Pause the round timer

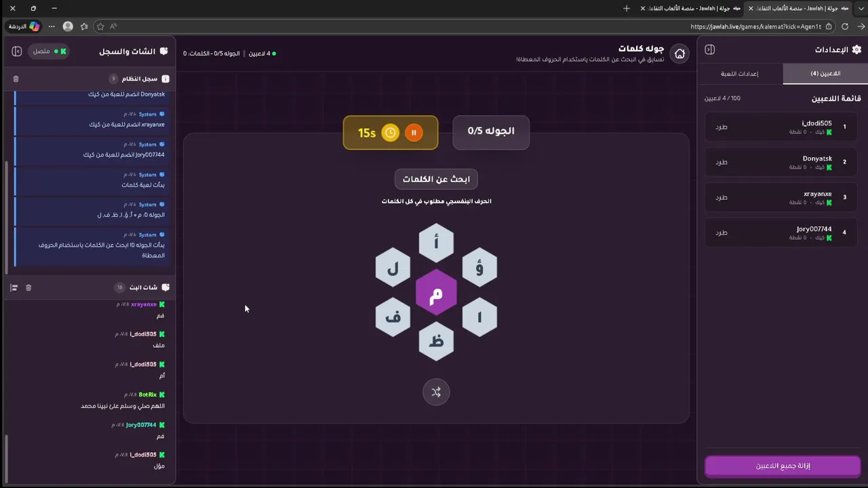pyautogui.click(x=414, y=133)
